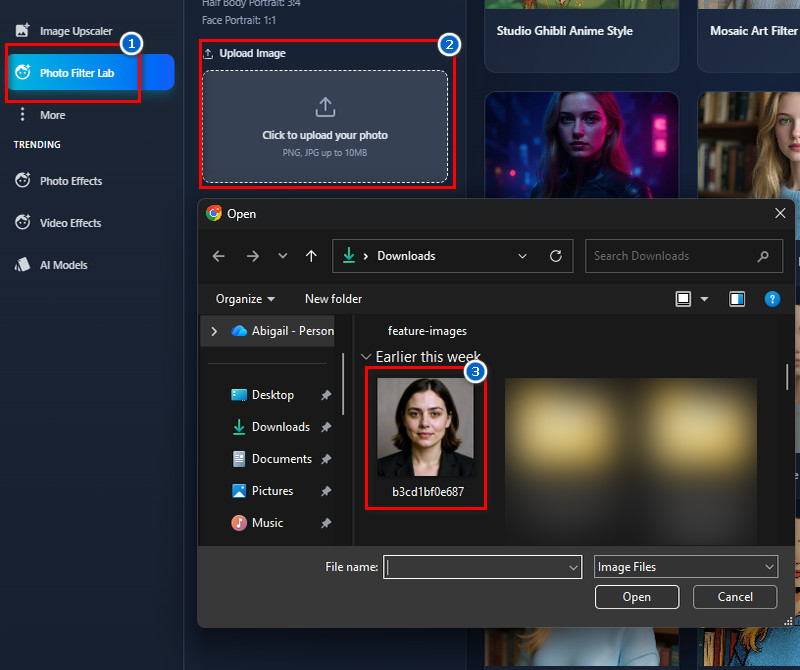The image size is (800, 670).
Task: Open Music in navigation pane
Action: (x=257, y=523)
